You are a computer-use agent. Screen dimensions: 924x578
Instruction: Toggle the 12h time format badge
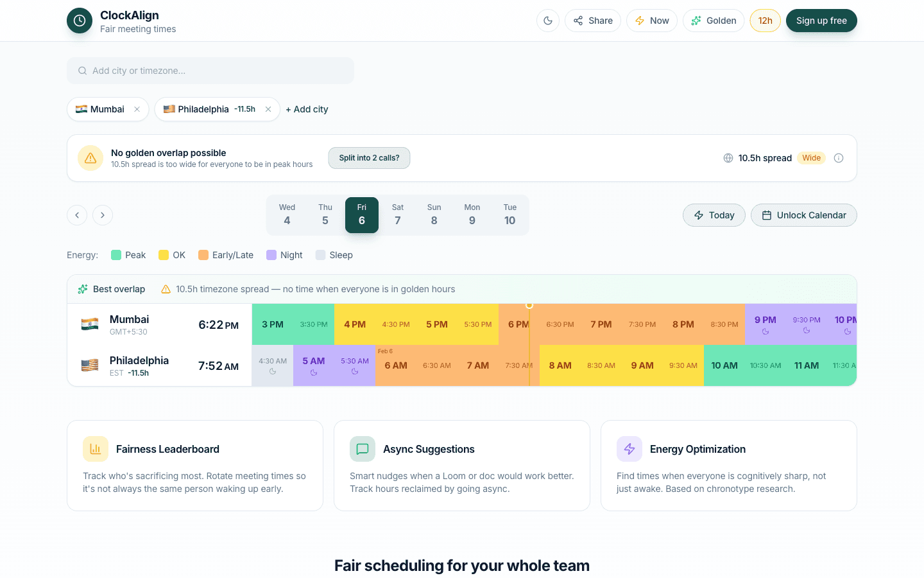tap(765, 20)
